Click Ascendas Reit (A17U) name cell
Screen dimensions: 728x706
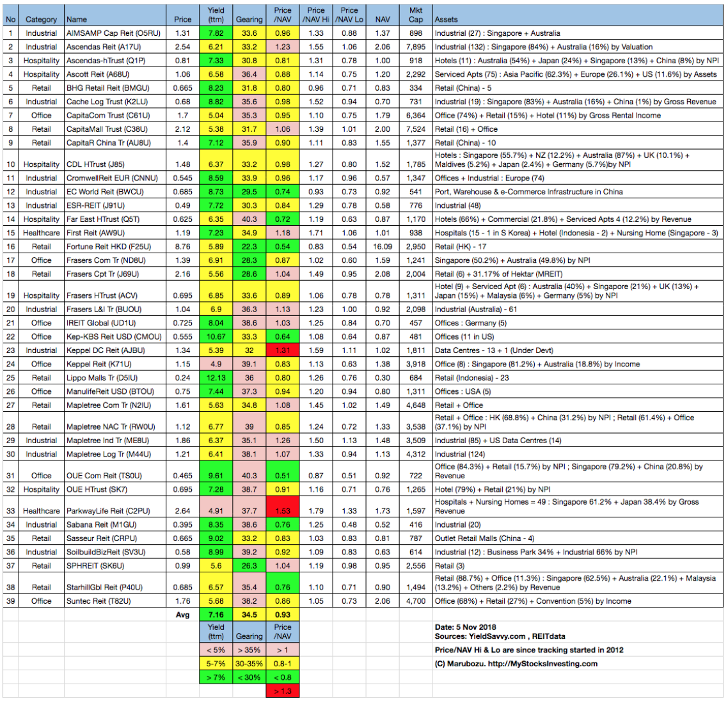(x=115, y=47)
